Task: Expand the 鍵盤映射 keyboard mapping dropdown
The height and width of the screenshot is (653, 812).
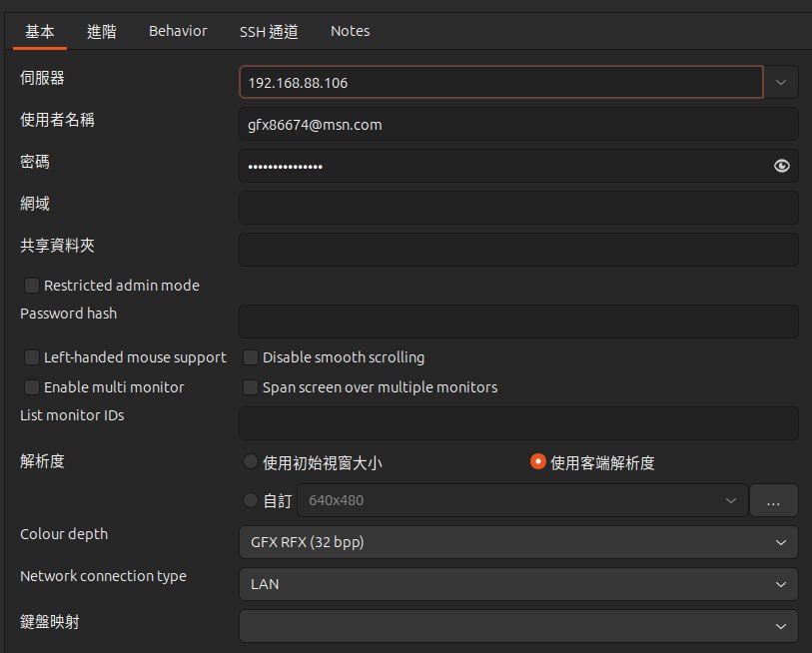Action: [x=517, y=626]
